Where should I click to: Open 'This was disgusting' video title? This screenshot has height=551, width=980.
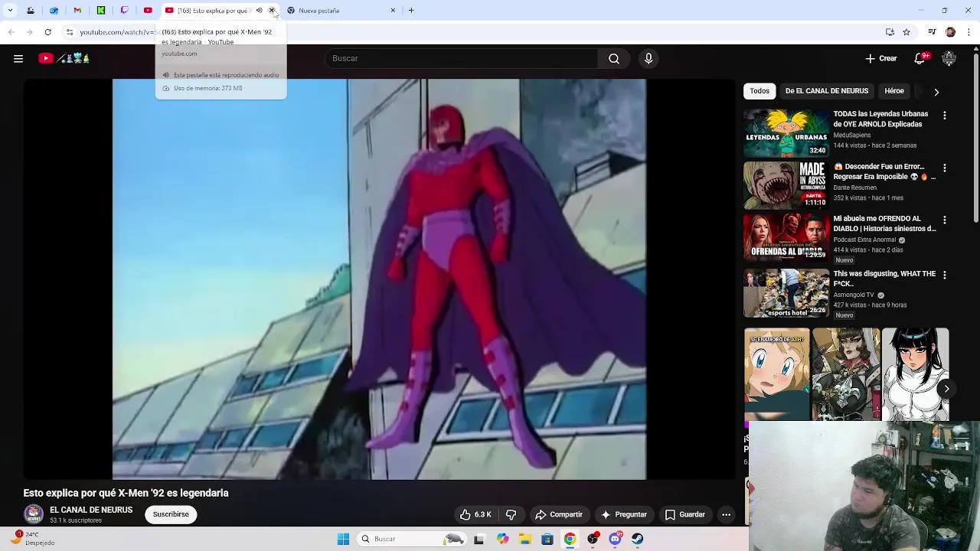884,279
